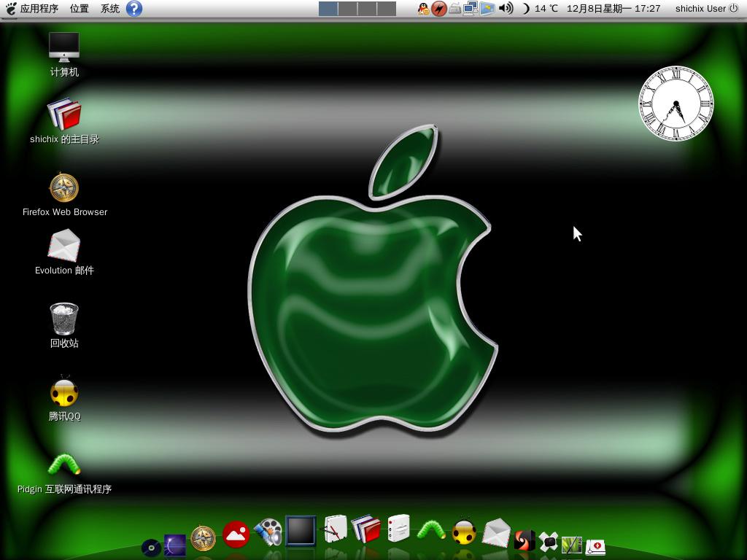The height and width of the screenshot is (560, 747).
Task: Click the QQ penguin tray icon in the top panel
Action: click(x=424, y=9)
